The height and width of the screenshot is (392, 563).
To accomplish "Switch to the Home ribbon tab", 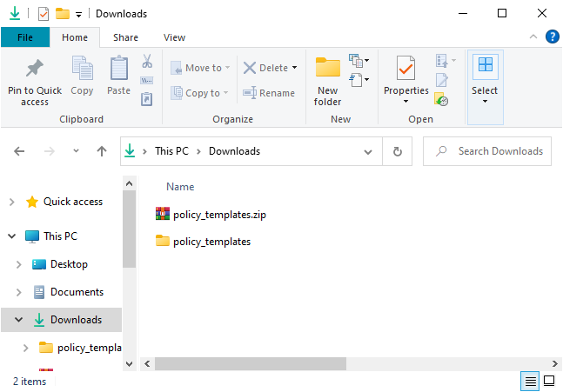I will tap(75, 37).
